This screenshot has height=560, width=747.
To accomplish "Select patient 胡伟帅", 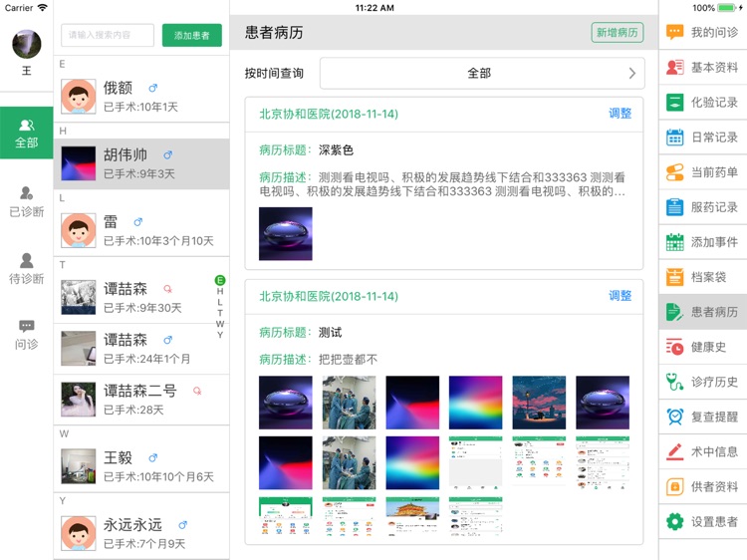I will (141, 164).
